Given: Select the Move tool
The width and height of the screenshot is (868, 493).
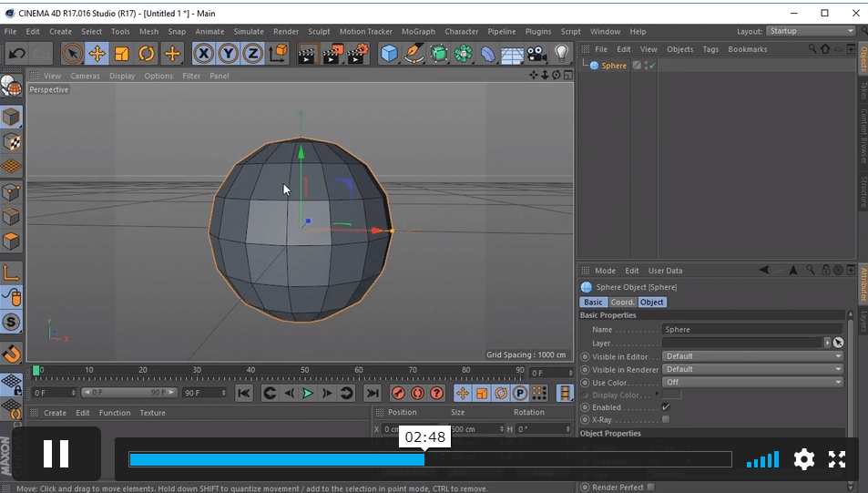Looking at the screenshot, I should (x=97, y=54).
